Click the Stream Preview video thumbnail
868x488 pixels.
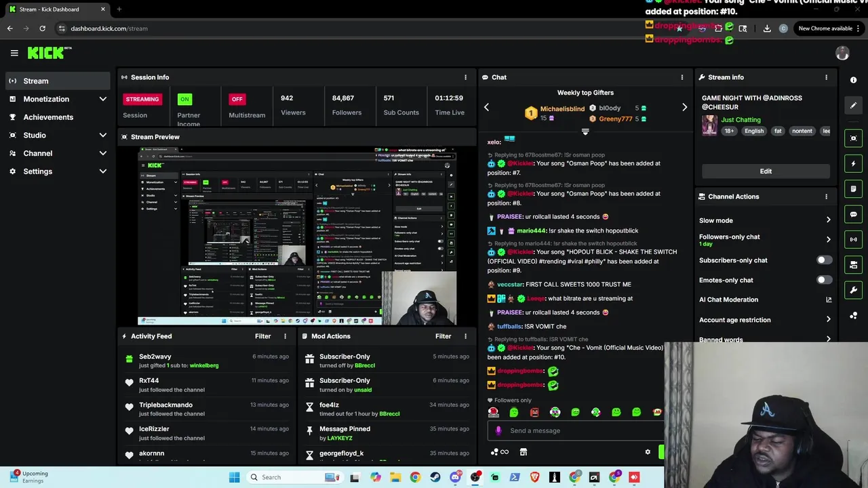[297, 237]
